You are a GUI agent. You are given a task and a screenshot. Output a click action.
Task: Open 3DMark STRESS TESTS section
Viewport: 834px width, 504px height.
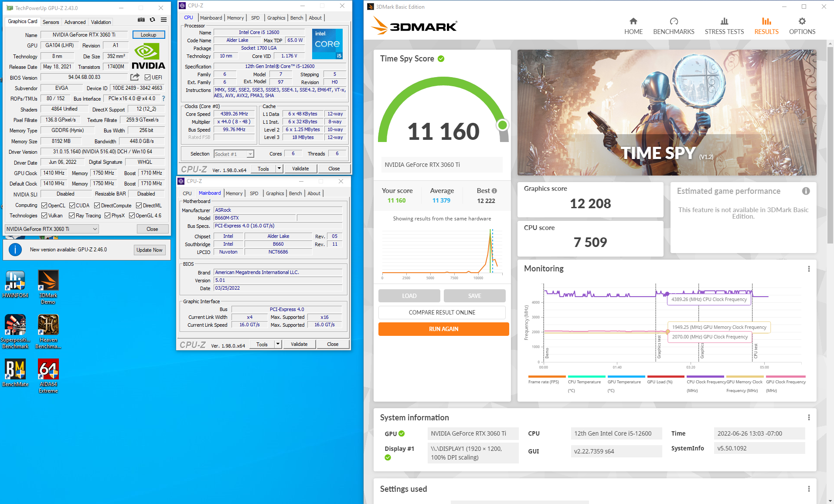coord(724,26)
